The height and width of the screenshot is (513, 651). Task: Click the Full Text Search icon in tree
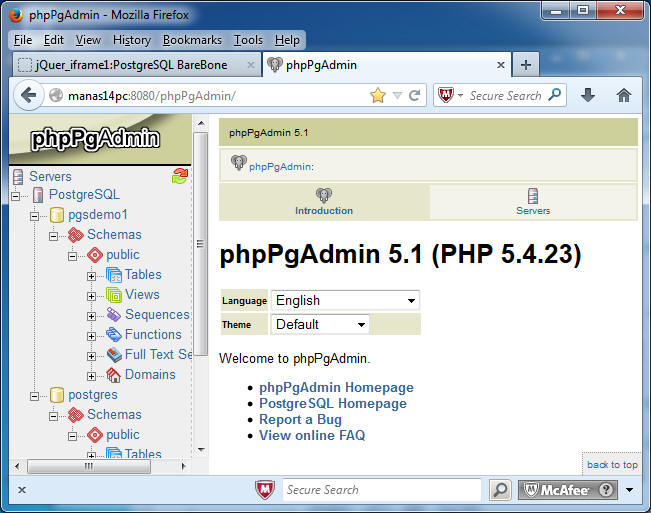[x=114, y=354]
